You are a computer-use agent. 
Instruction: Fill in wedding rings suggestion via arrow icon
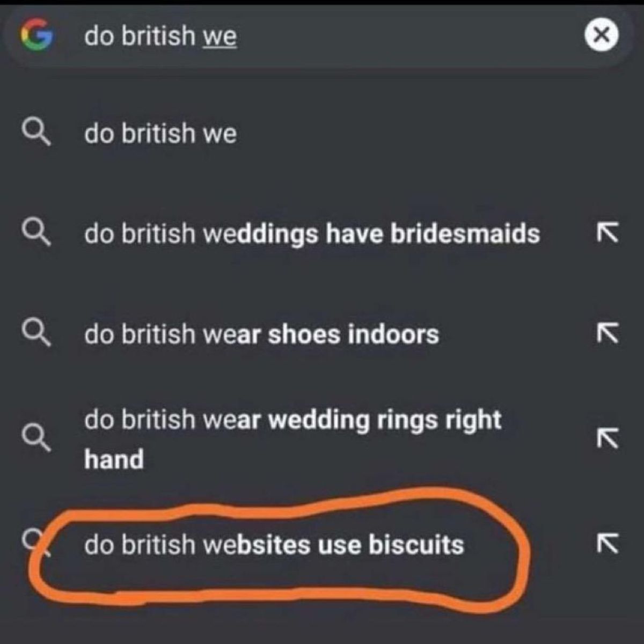click(x=607, y=438)
